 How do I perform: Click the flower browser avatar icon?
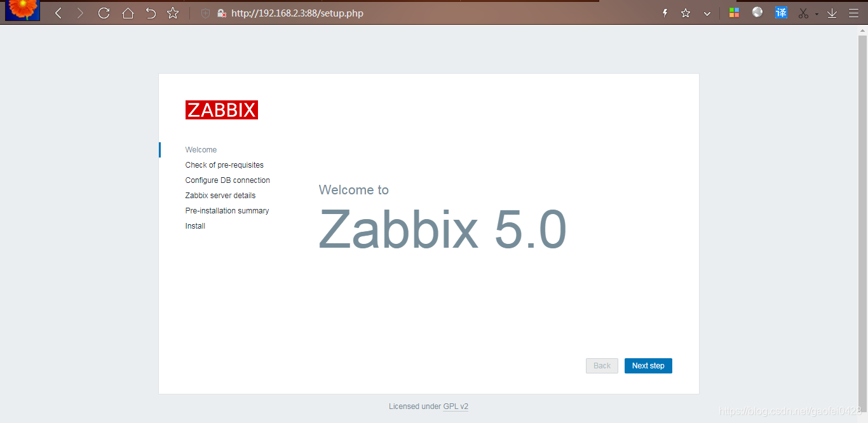coord(22,10)
